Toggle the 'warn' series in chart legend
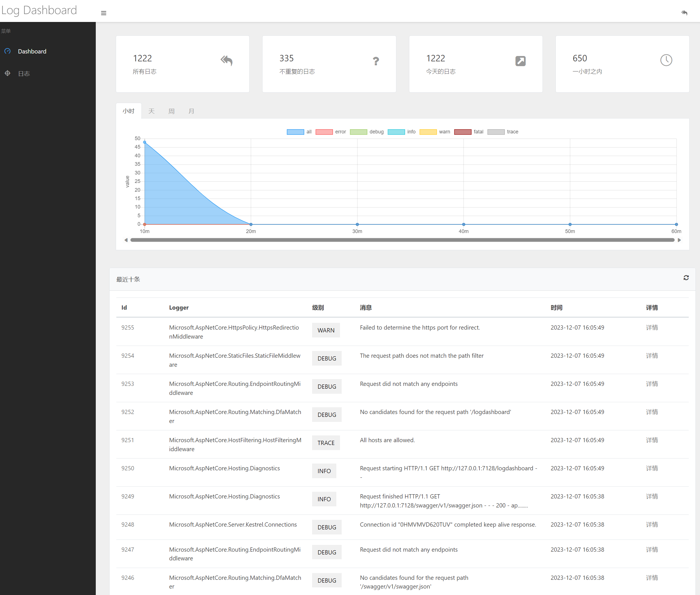Screen dimensions: 700x595 435,132
